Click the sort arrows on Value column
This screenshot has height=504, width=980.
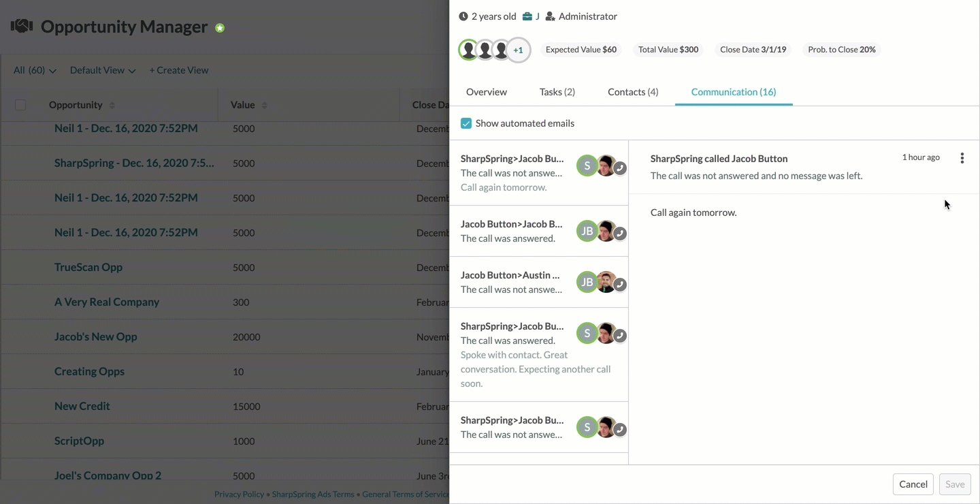[264, 106]
